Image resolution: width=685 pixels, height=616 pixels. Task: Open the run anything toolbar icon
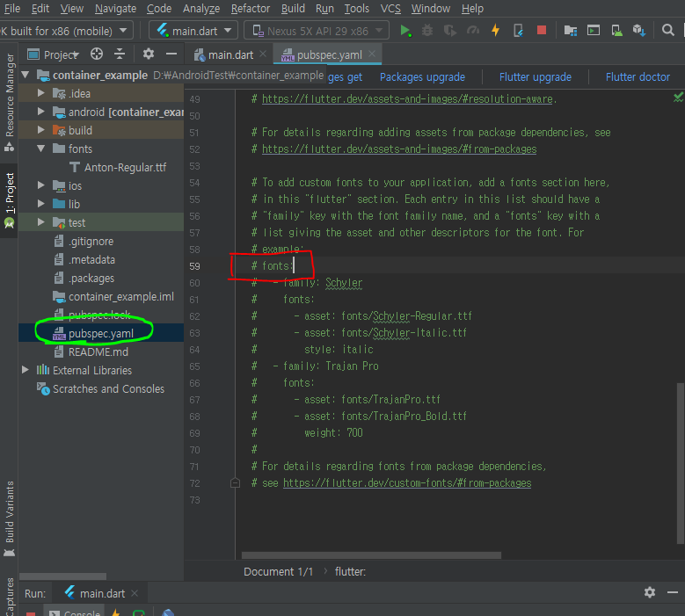point(594,31)
